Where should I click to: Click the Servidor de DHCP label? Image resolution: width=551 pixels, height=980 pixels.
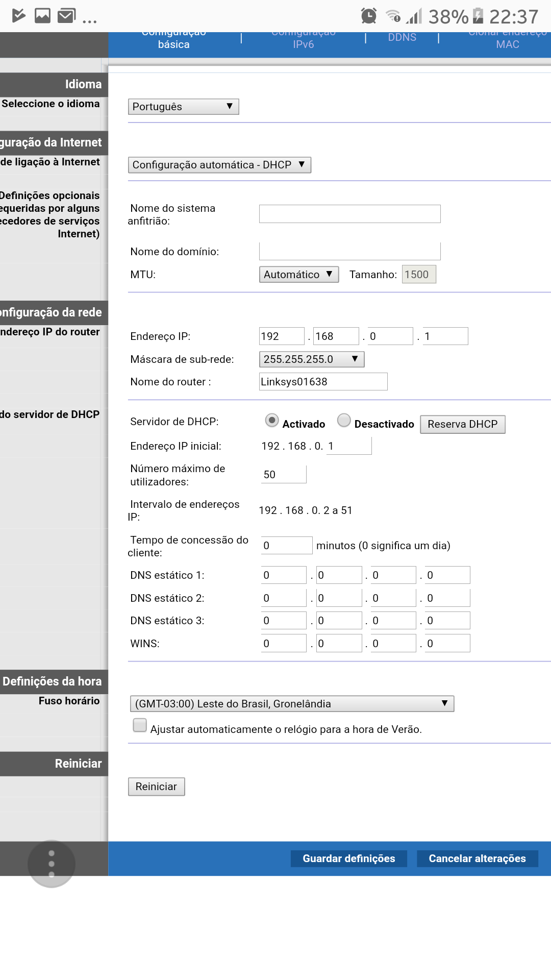coord(174,422)
